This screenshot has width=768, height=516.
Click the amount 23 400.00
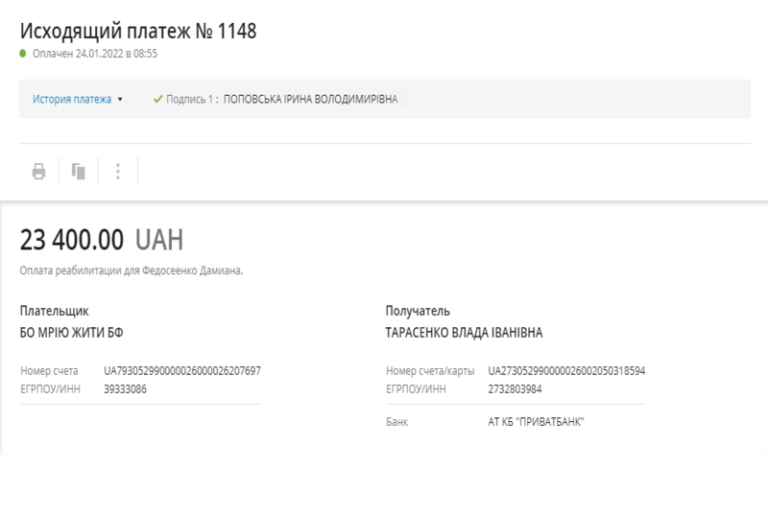pyautogui.click(x=72, y=240)
